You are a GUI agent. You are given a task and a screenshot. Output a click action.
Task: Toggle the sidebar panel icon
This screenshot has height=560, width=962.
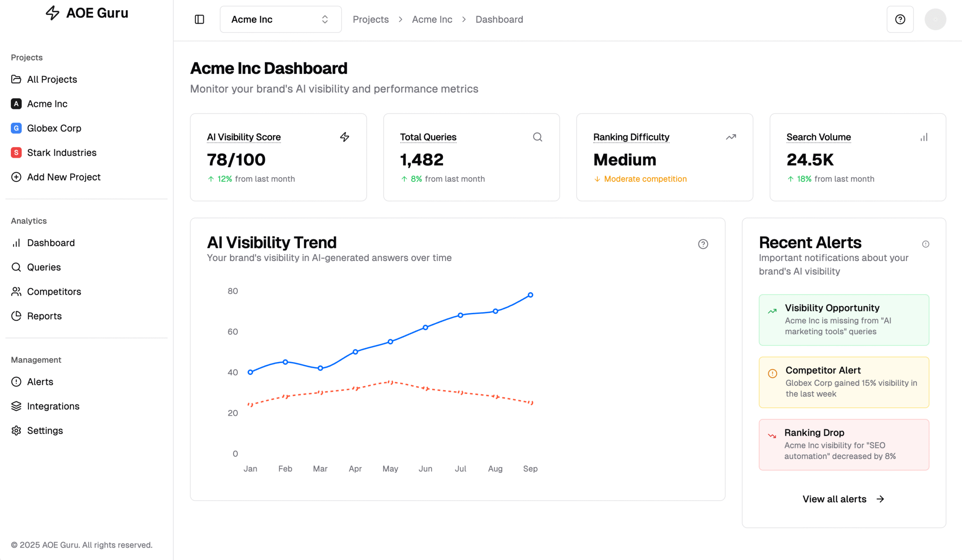[199, 20]
